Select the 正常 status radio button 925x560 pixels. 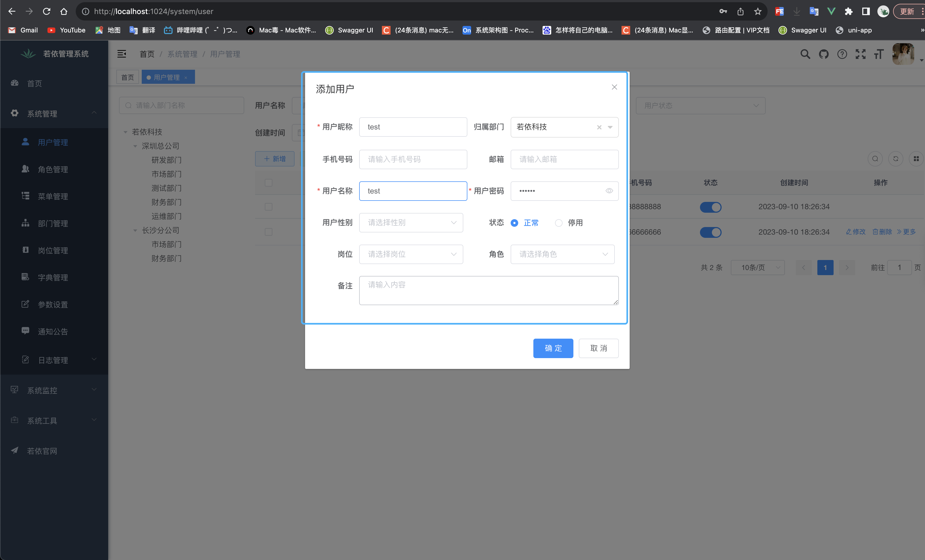point(514,223)
